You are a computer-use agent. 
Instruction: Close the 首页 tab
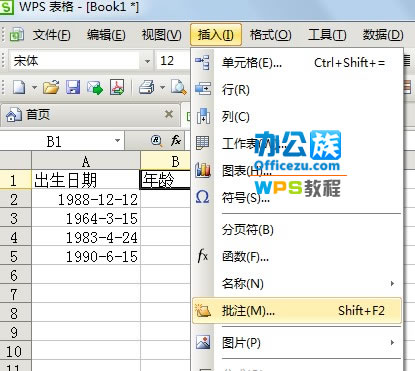coord(169,114)
